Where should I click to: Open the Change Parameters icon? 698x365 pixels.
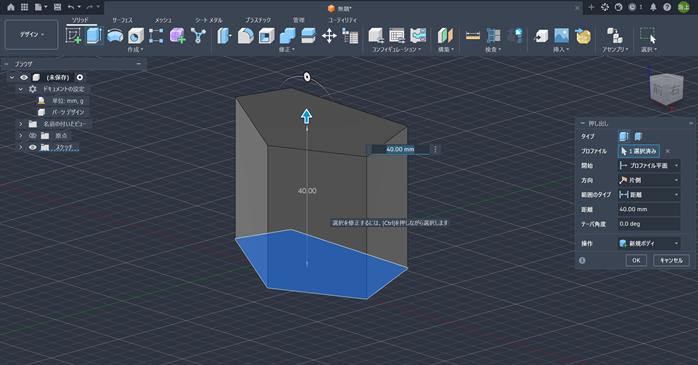point(350,36)
